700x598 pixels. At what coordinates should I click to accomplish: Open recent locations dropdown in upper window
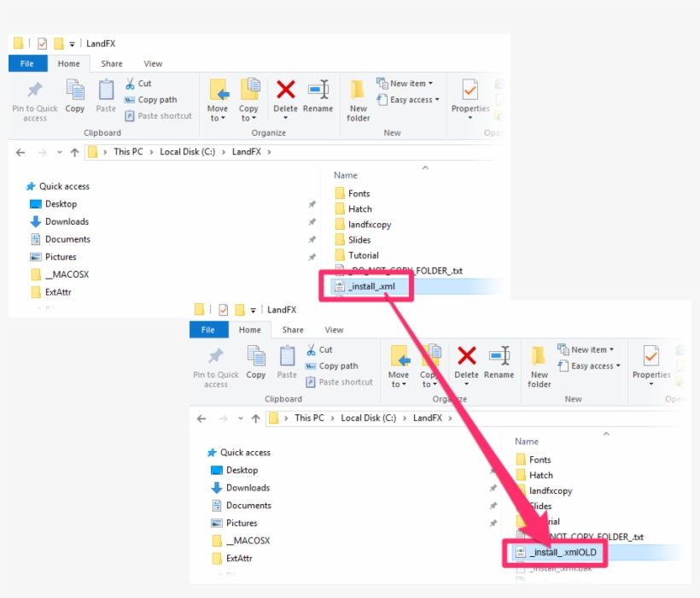pyautogui.click(x=60, y=152)
